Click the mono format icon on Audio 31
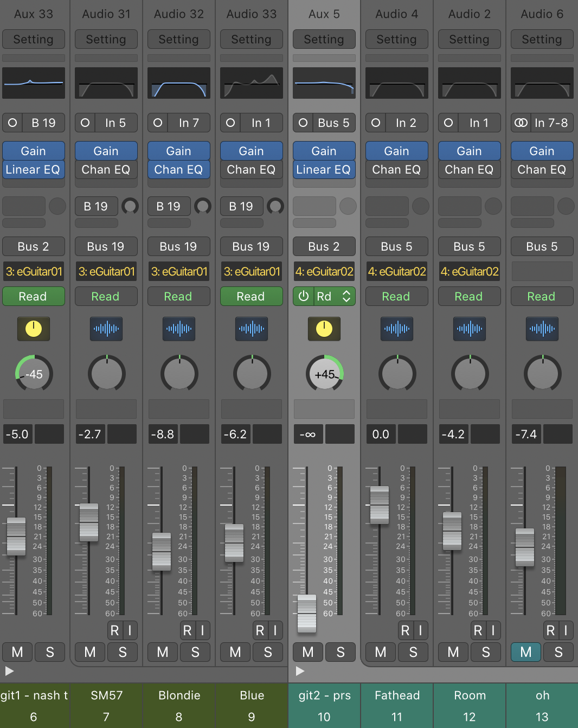The width and height of the screenshot is (578, 728). [85, 123]
